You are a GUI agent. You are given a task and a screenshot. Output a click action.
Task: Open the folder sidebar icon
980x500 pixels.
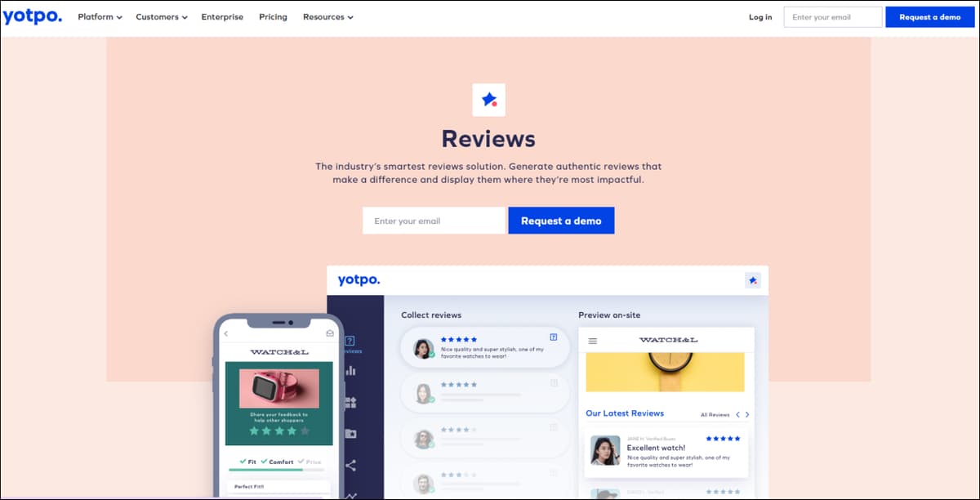[351, 434]
